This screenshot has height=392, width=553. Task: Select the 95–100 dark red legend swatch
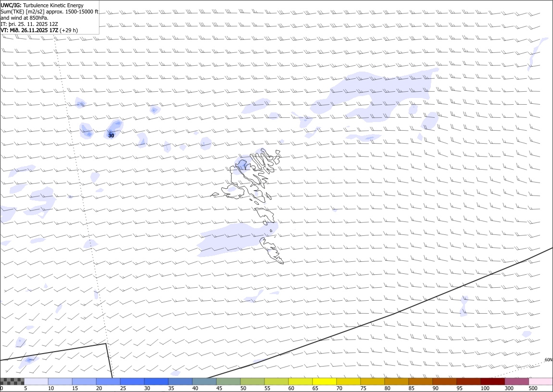(468, 381)
